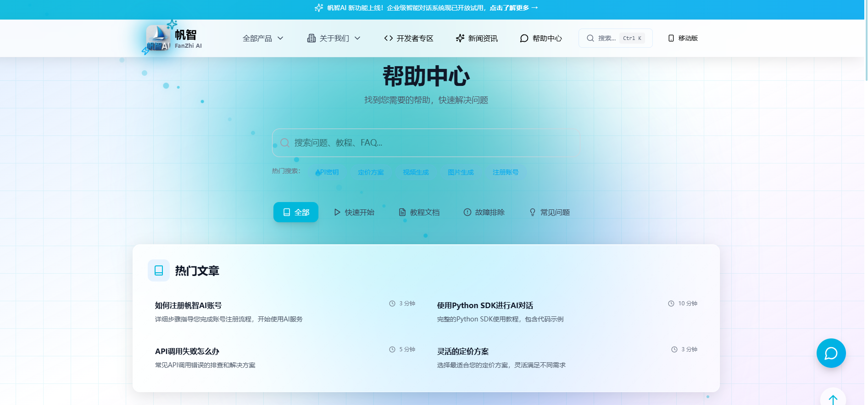Click the document icon on 教程文档
Viewport: 868px width, 405px height.
(x=402, y=212)
